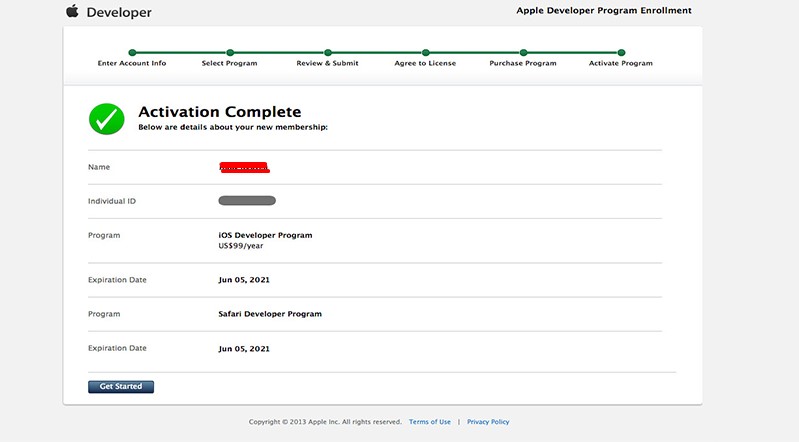
Task: Click the Activate Program label
Action: coord(621,63)
